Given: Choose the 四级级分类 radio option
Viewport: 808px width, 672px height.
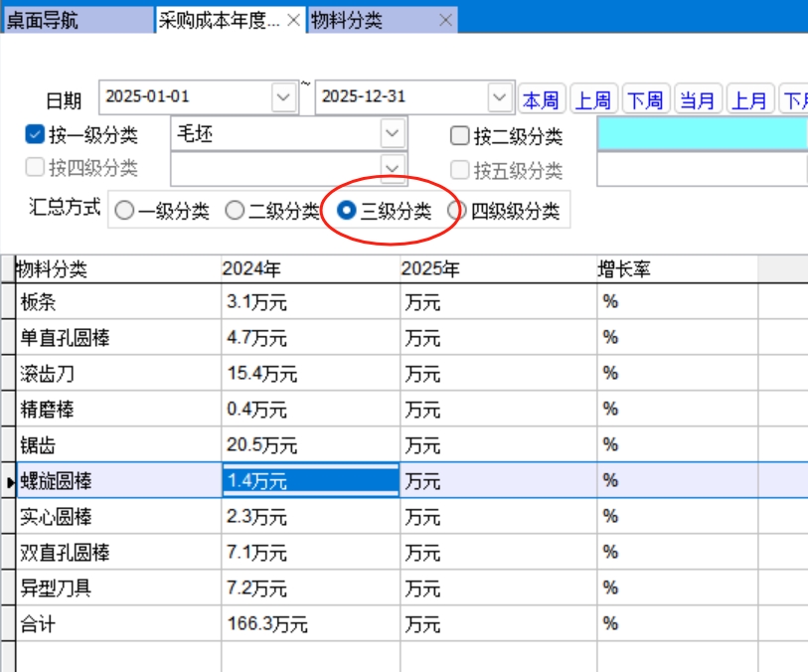Looking at the screenshot, I should point(457,211).
